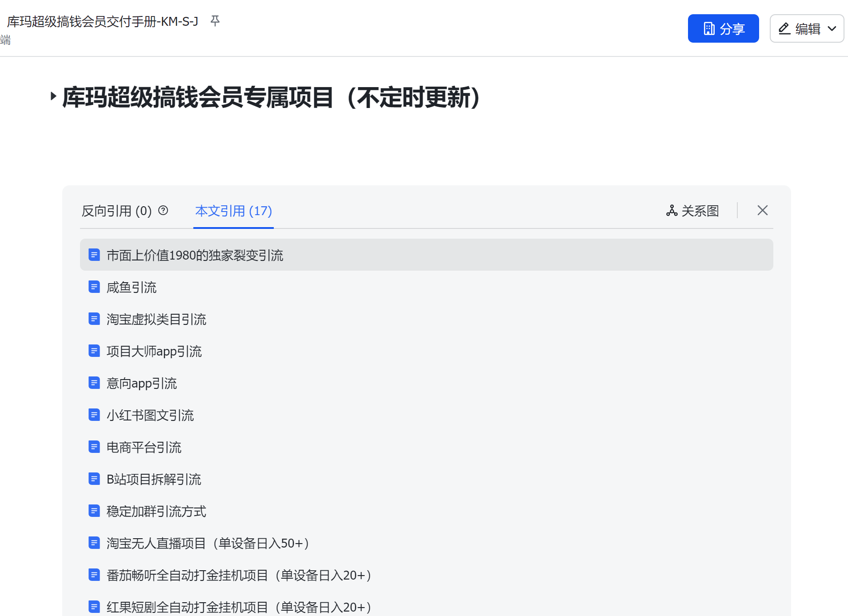Screen dimensions: 848x616
Task: Click the pin icon beside document title
Action: pyautogui.click(x=215, y=21)
